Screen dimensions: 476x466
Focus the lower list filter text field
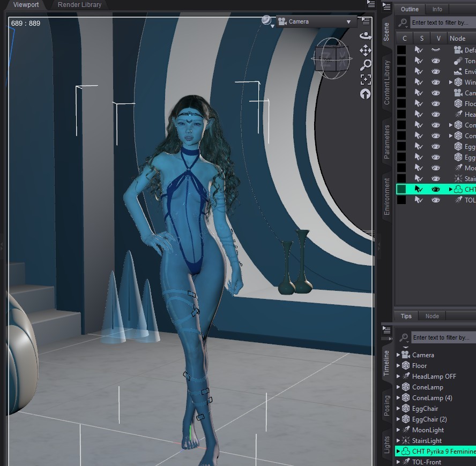click(443, 337)
